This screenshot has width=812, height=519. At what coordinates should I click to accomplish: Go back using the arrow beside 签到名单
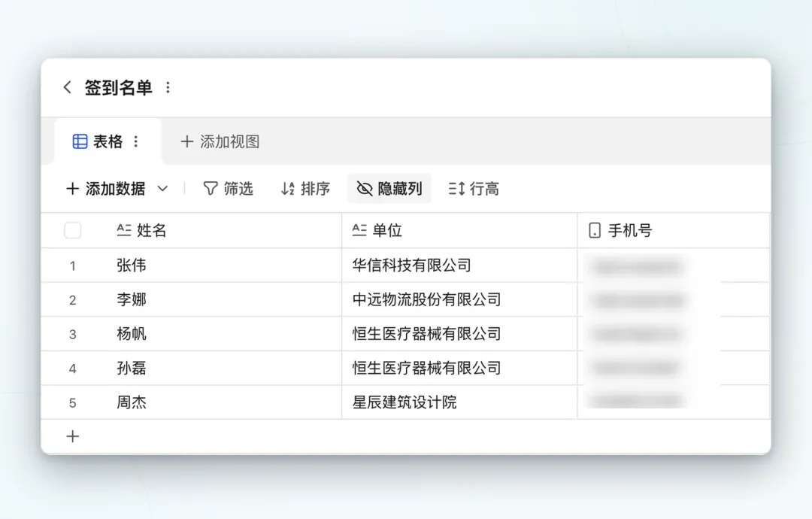click(x=68, y=87)
